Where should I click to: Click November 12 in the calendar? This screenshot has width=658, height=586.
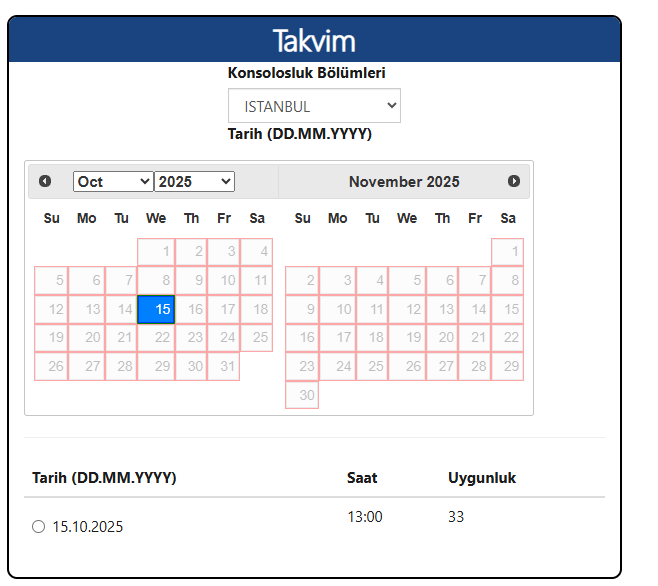coord(407,309)
